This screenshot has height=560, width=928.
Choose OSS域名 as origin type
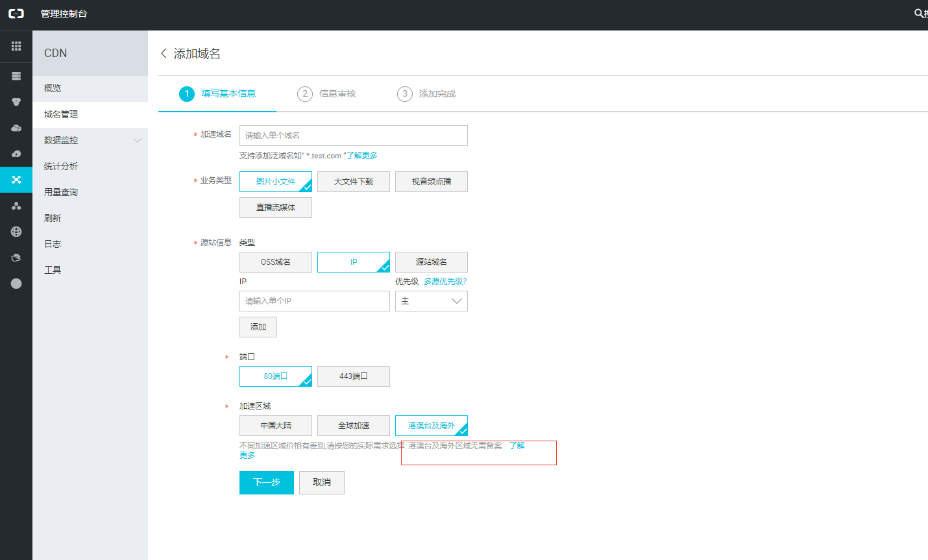pyautogui.click(x=276, y=262)
